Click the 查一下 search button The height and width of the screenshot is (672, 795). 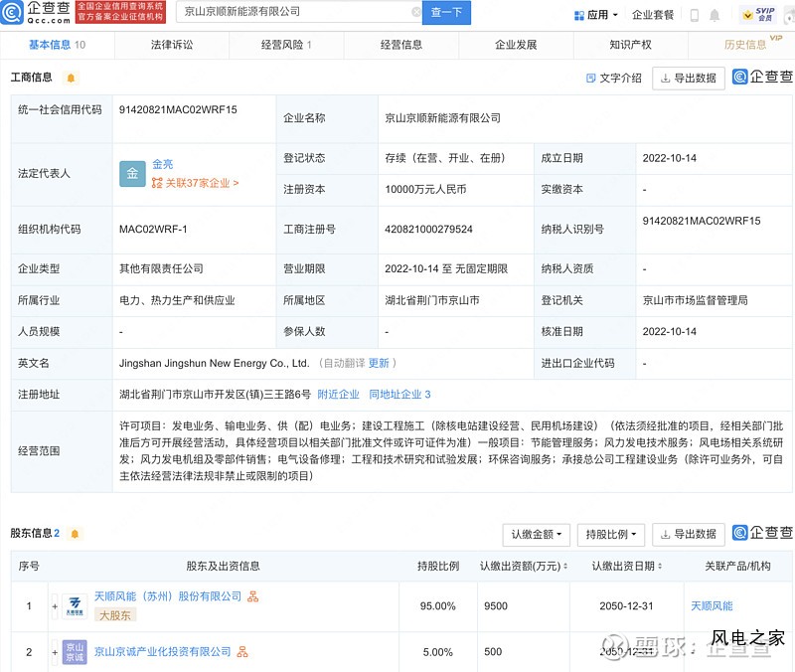[x=446, y=12]
